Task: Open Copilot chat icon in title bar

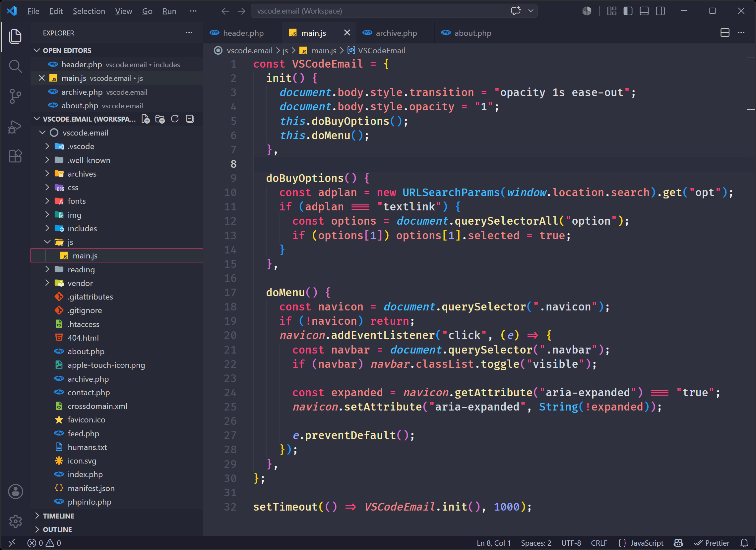Action: pyautogui.click(x=516, y=11)
